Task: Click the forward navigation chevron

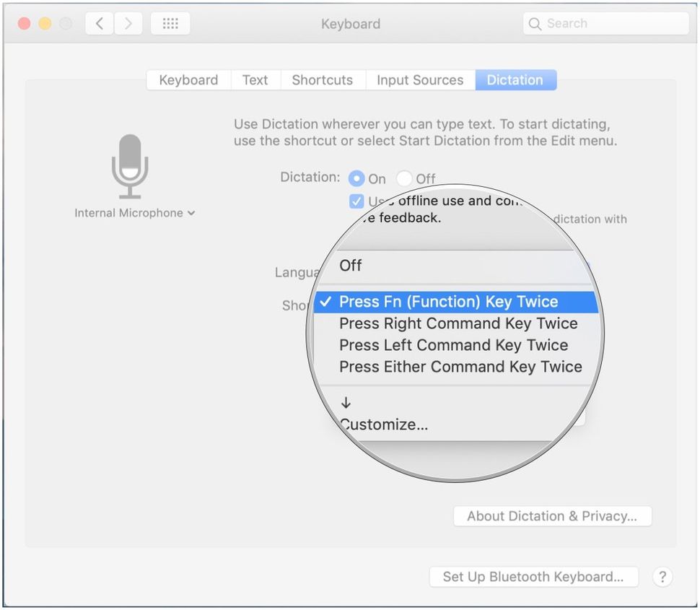Action: 128,22
